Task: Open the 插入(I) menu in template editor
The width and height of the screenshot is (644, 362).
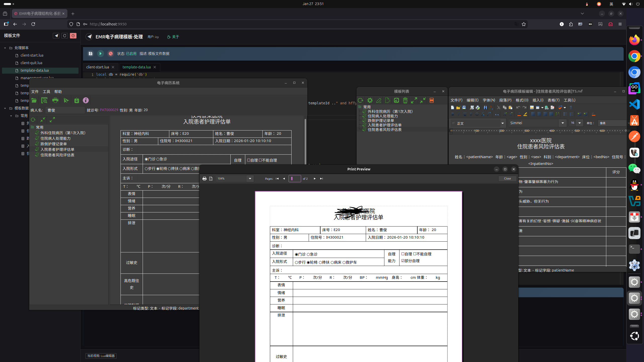Action: 538,100
